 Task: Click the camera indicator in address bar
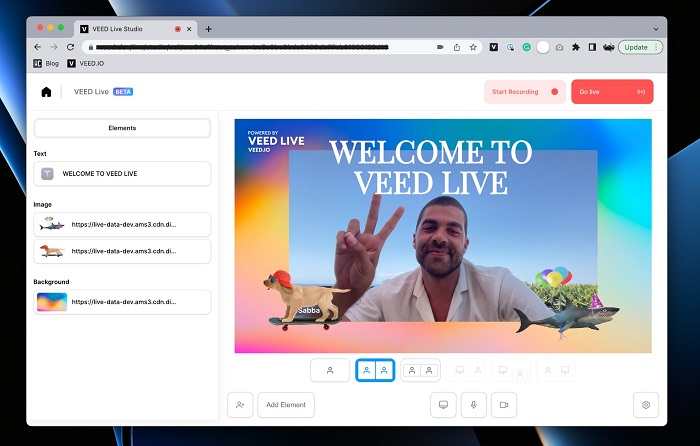(x=440, y=47)
